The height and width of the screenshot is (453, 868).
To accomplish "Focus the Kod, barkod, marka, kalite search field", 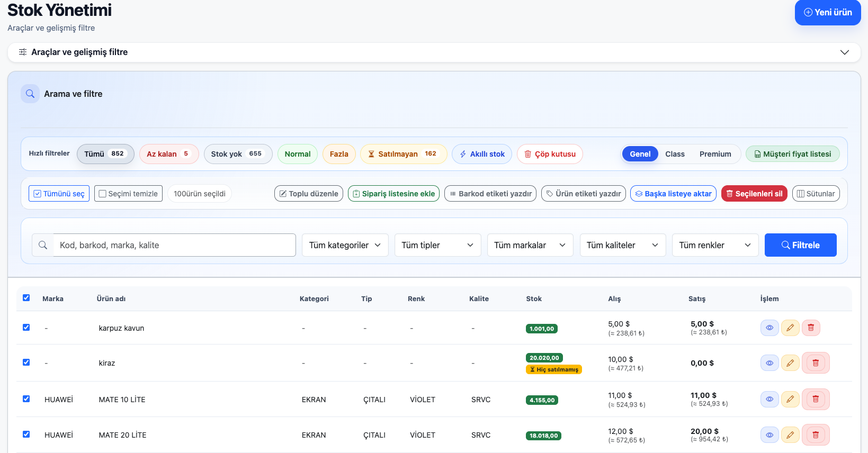I will [x=174, y=245].
